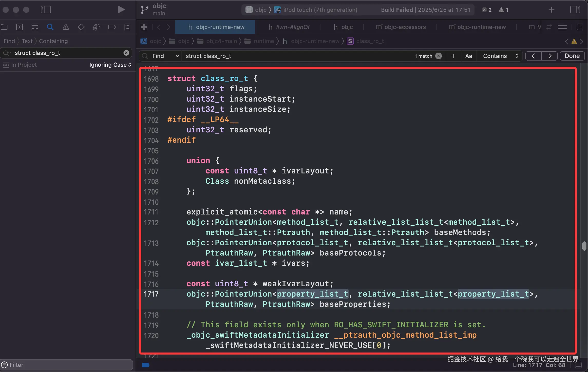Click the Run play button
588x372 pixels.
[121, 10]
